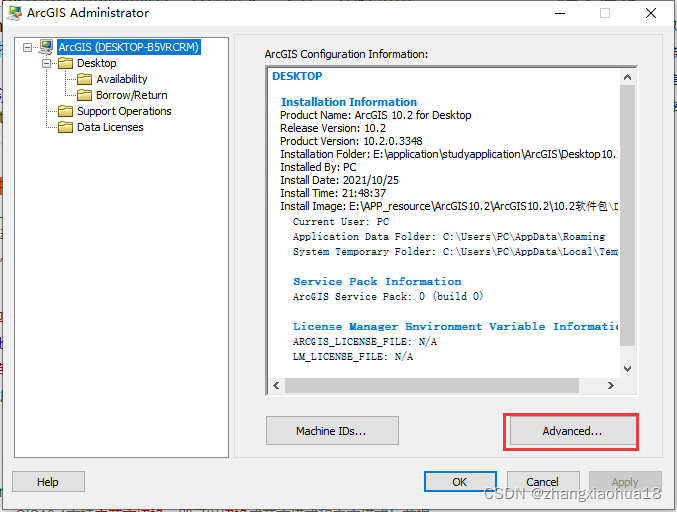Click the License Manager Environment Variable heading
Image resolution: width=677 pixels, height=512 pixels.
point(456,327)
